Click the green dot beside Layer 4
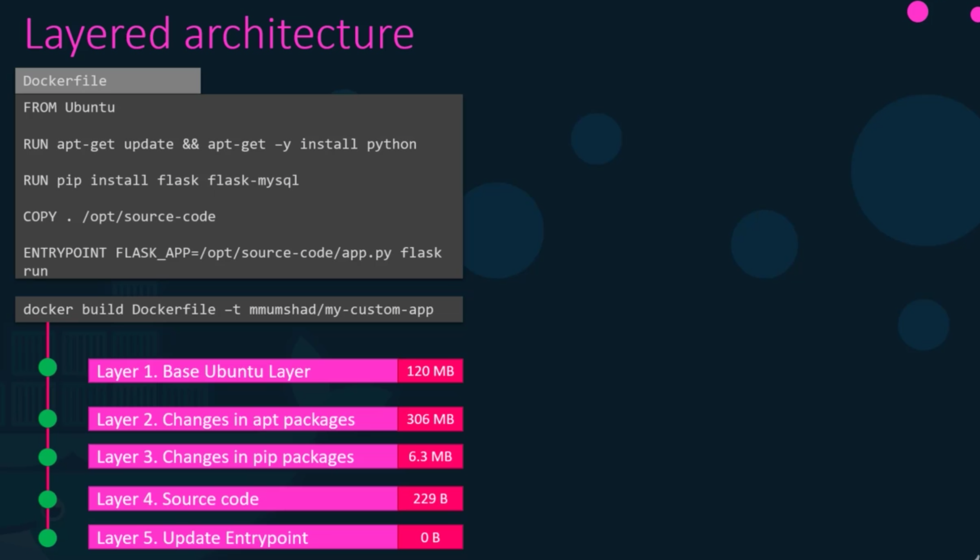The height and width of the screenshot is (560, 980). click(x=48, y=499)
